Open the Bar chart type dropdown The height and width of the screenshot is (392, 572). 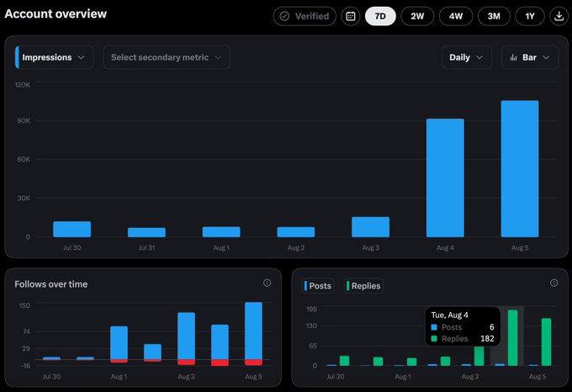pyautogui.click(x=530, y=57)
